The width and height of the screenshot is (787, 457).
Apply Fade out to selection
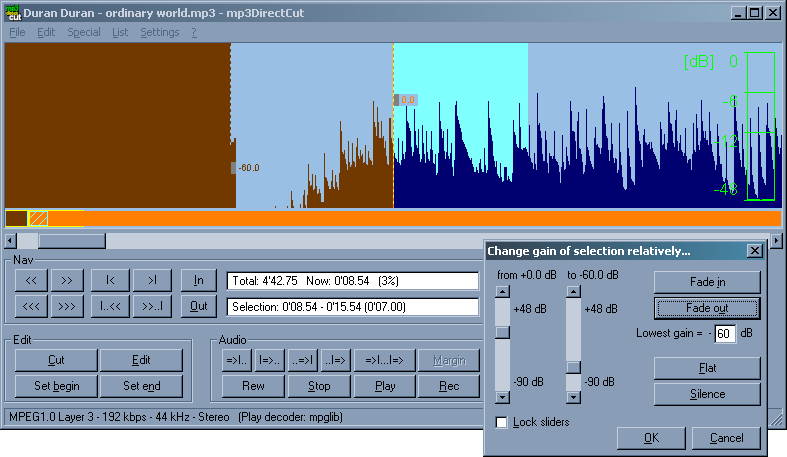click(707, 308)
